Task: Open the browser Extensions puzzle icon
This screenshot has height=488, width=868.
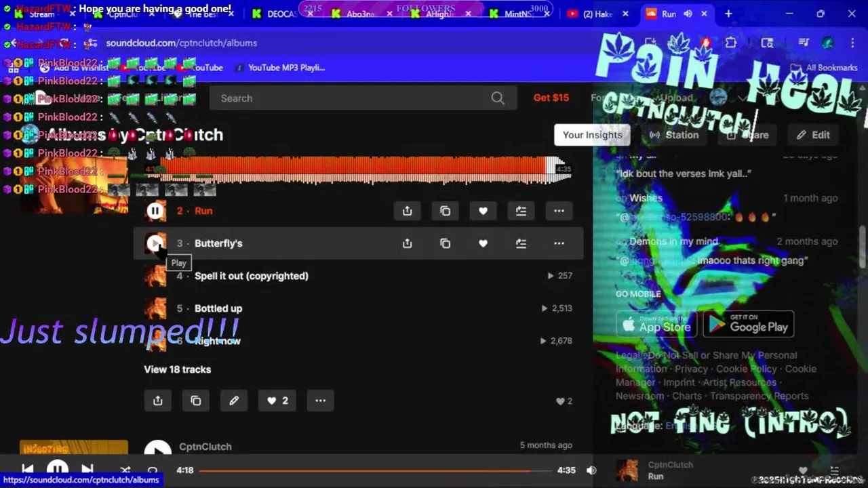Action: (x=730, y=43)
